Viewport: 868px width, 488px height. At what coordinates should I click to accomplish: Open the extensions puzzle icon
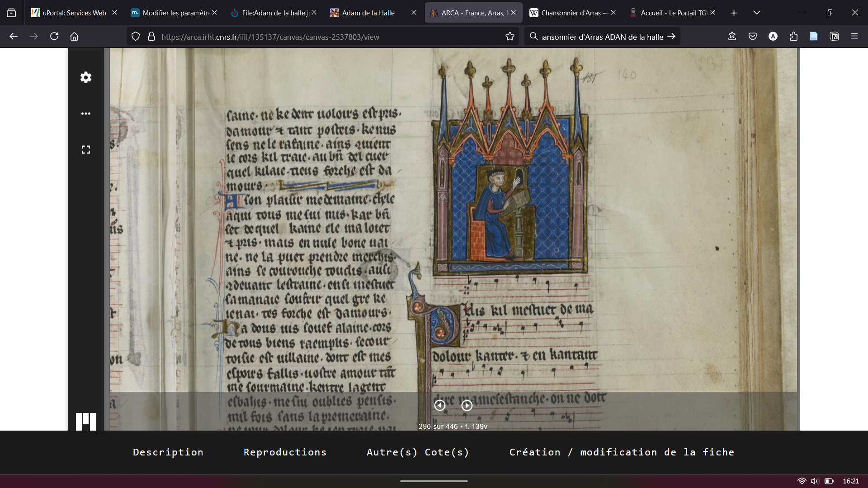point(793,37)
